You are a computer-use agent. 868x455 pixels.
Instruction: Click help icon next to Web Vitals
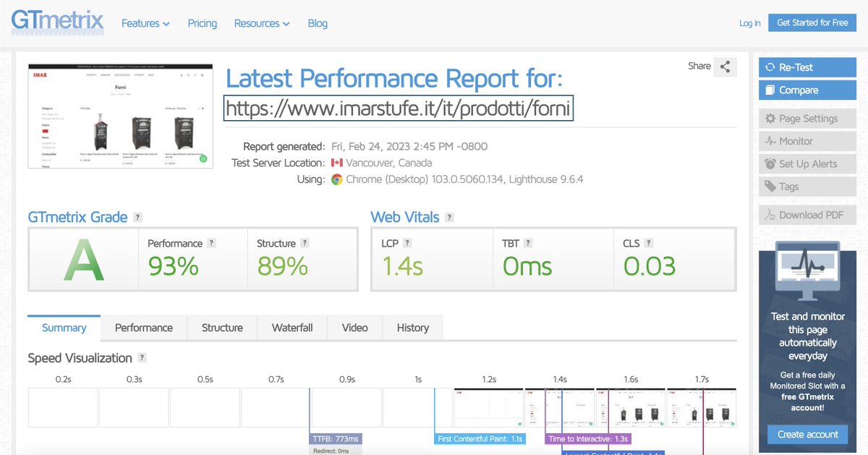point(450,217)
